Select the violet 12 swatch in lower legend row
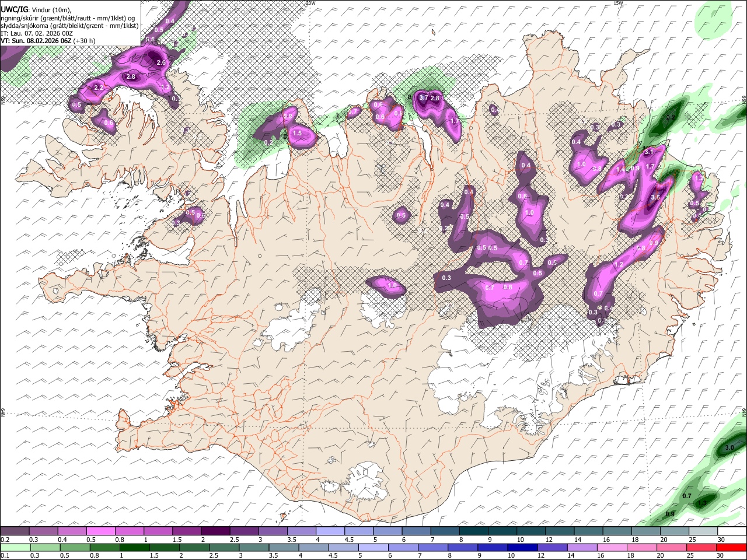This screenshot has width=747, height=560. tap(553, 547)
